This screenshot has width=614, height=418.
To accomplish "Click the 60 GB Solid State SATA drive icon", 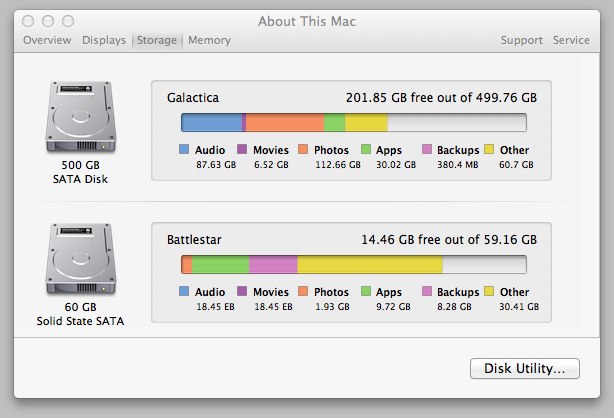I will (81, 259).
